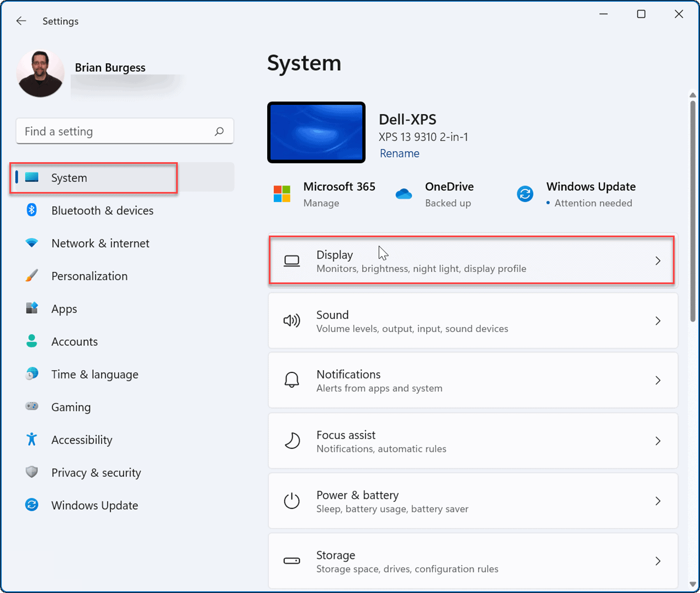Image resolution: width=700 pixels, height=593 pixels.
Task: Click the Sound speaker icon
Action: tap(291, 320)
